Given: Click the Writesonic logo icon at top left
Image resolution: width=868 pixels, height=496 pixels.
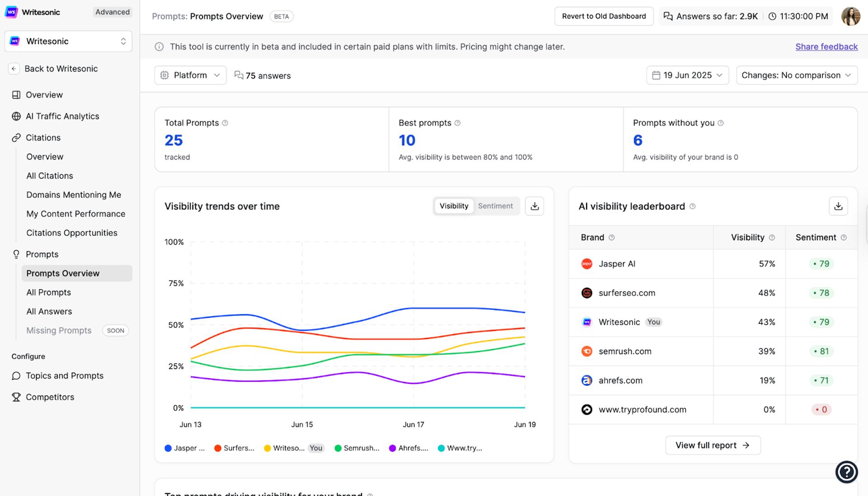Looking at the screenshot, I should click(11, 12).
